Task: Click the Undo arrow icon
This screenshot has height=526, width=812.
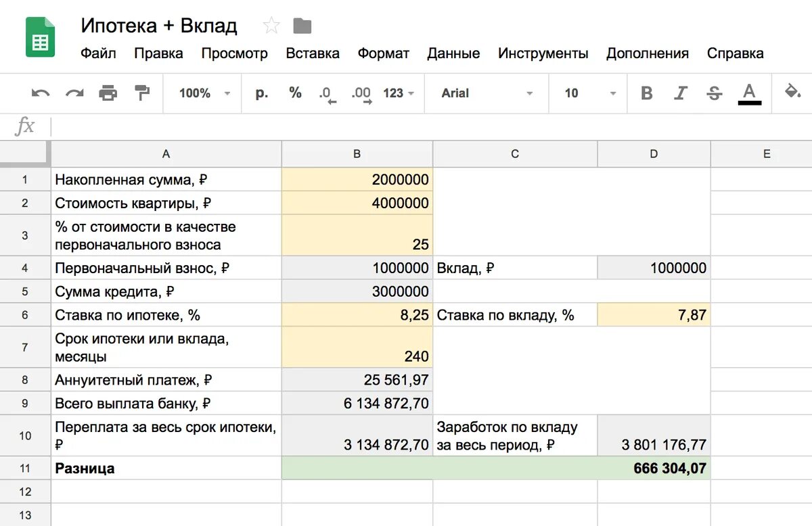Action: tap(41, 93)
